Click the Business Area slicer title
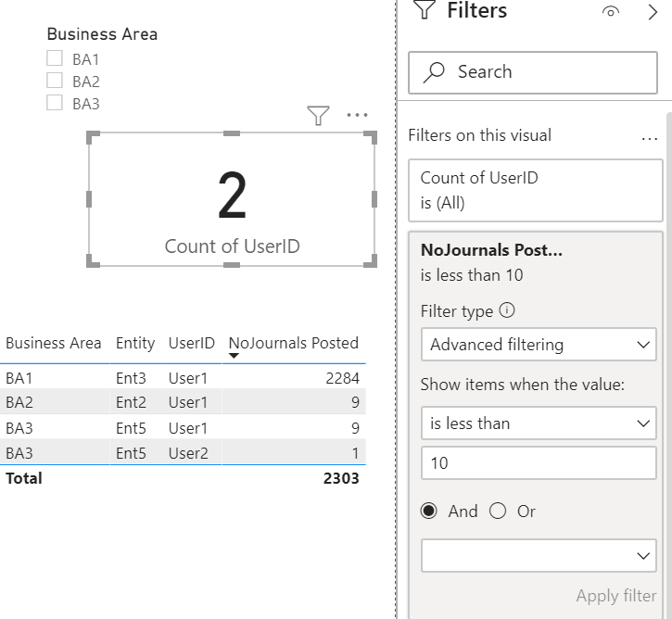Image resolution: width=672 pixels, height=619 pixels. point(102,34)
